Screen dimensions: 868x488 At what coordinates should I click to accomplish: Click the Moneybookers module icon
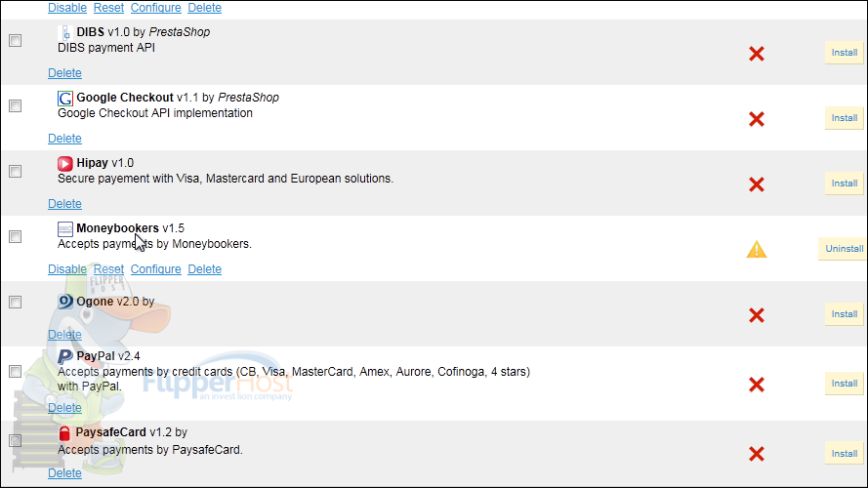coord(65,229)
